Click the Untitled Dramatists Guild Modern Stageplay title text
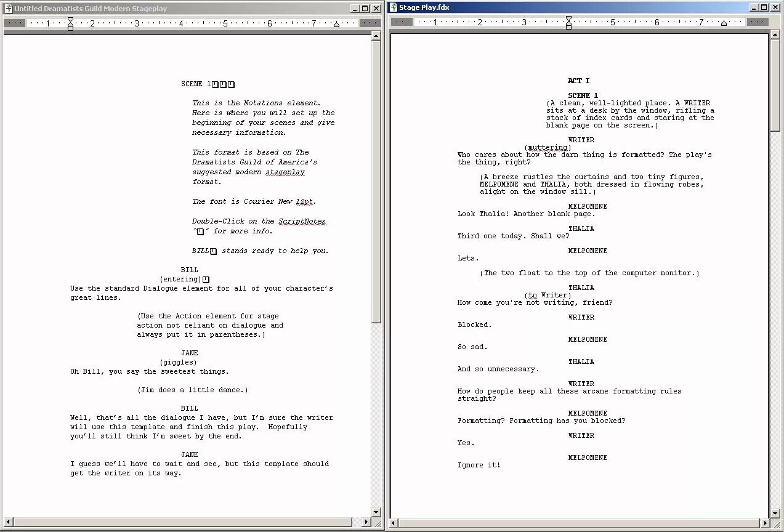Image resolution: width=784 pixels, height=532 pixels. click(91, 9)
